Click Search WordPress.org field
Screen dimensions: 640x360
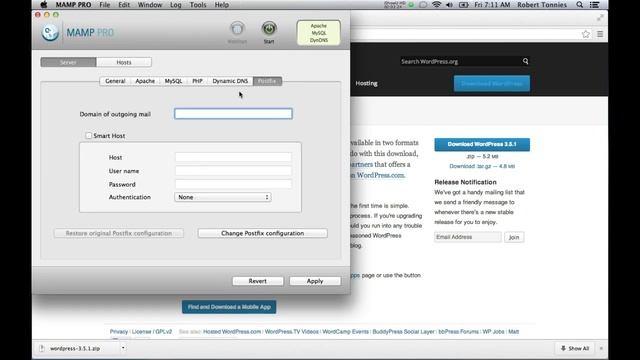point(460,61)
